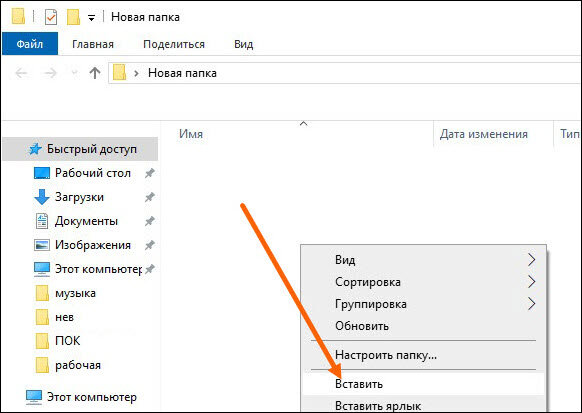Image resolution: width=582 pixels, height=413 pixels.
Task: Click the Back navigation arrow
Action: tap(21, 73)
